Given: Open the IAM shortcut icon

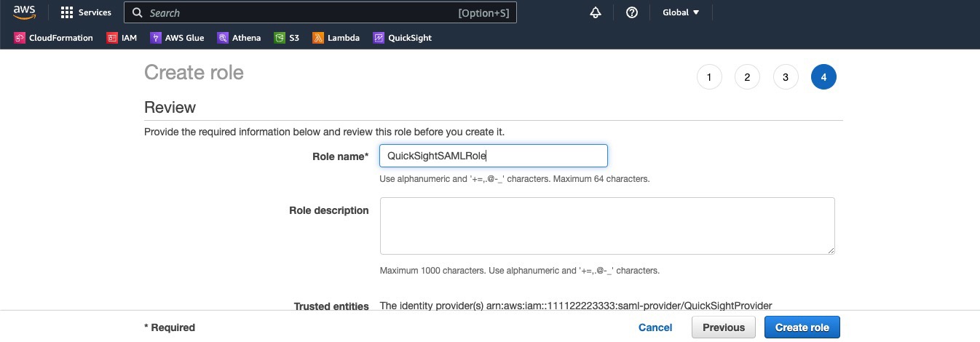Looking at the screenshot, I should (x=112, y=38).
